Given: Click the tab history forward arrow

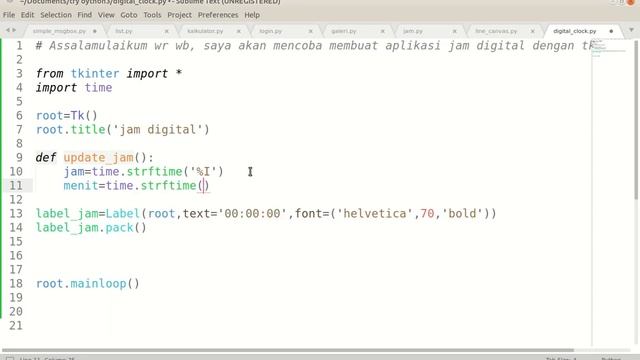Looking at the screenshot, I should pyautogui.click(x=14, y=30).
